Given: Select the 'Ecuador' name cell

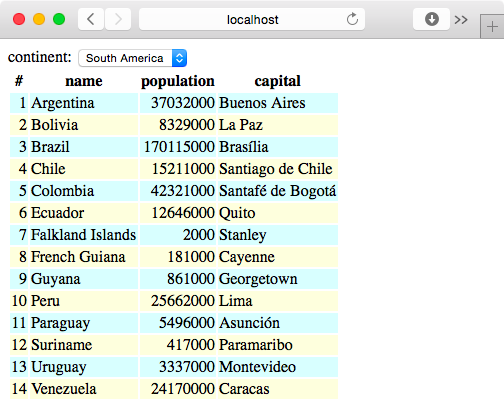Looking at the screenshot, I should coord(84,213).
